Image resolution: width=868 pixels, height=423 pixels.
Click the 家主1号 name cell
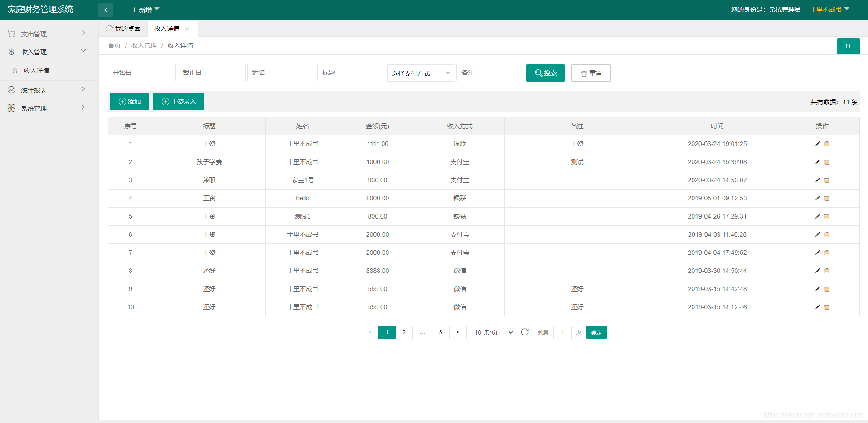point(303,180)
